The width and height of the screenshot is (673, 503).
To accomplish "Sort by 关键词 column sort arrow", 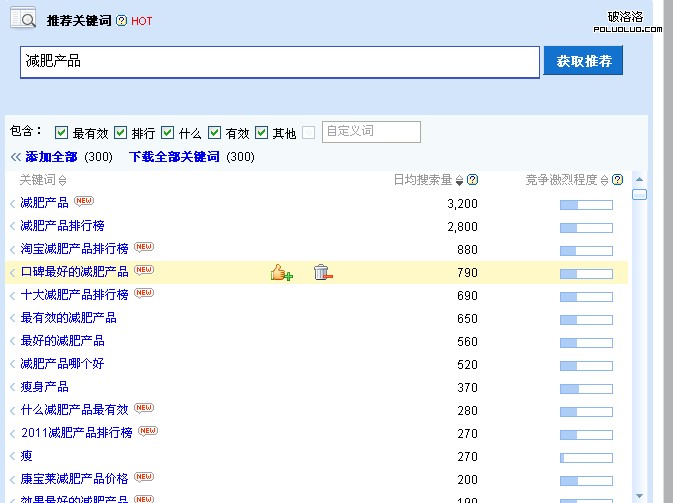I will (x=63, y=181).
